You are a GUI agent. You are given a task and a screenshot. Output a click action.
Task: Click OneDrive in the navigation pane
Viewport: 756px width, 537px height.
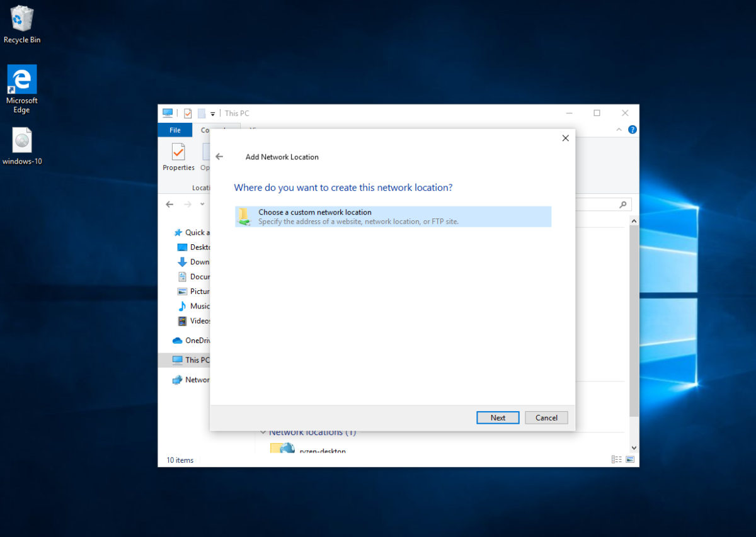(x=197, y=340)
